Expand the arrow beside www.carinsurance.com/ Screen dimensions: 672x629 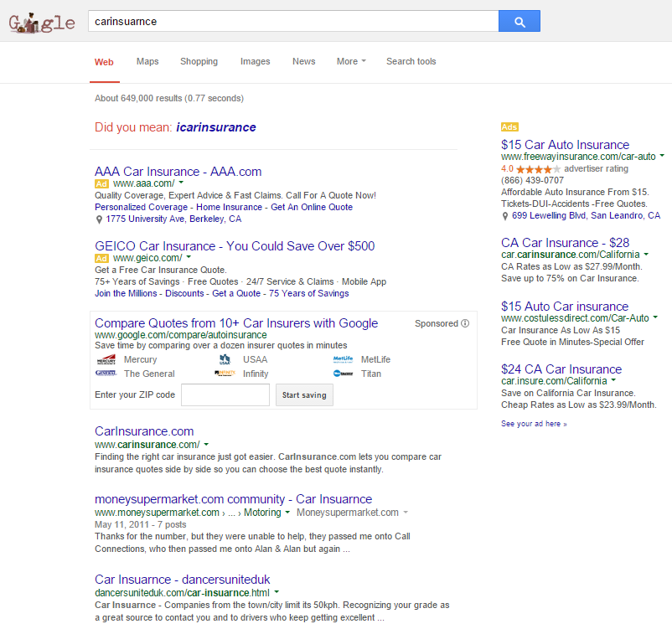pyautogui.click(x=207, y=445)
